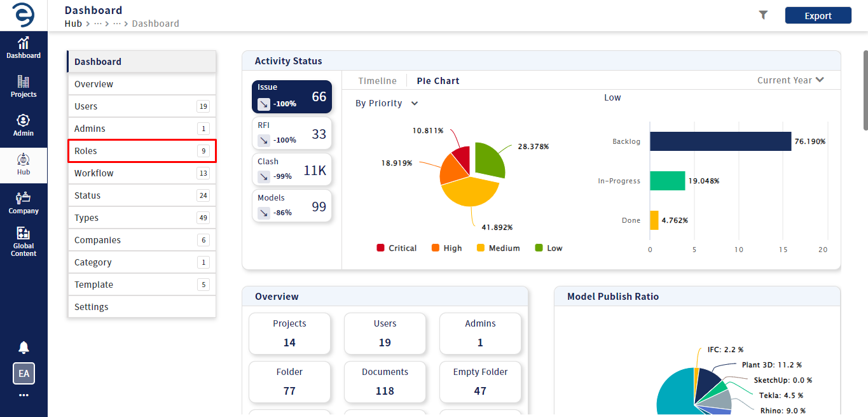Select the RFI activity card
This screenshot has height=417, width=868.
tap(292, 133)
